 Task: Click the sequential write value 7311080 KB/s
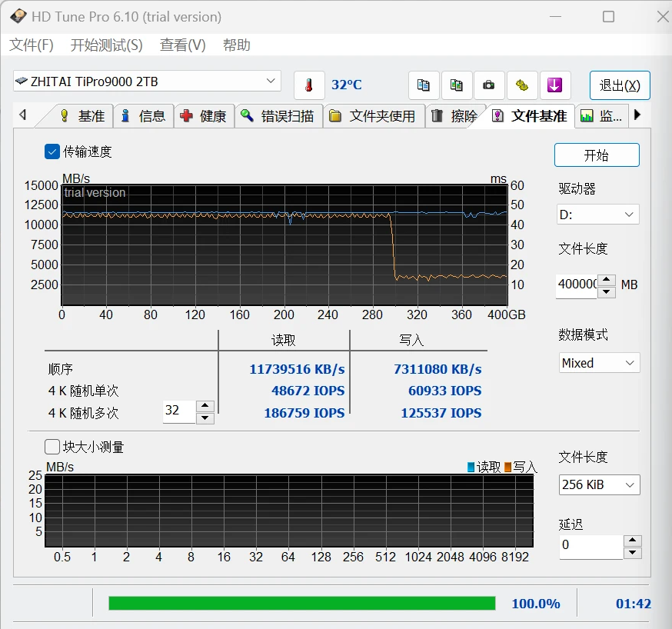pos(437,369)
